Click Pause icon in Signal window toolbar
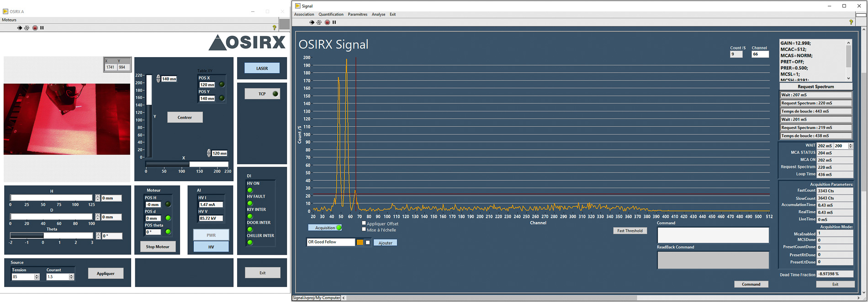The width and height of the screenshot is (868, 302). pos(334,22)
